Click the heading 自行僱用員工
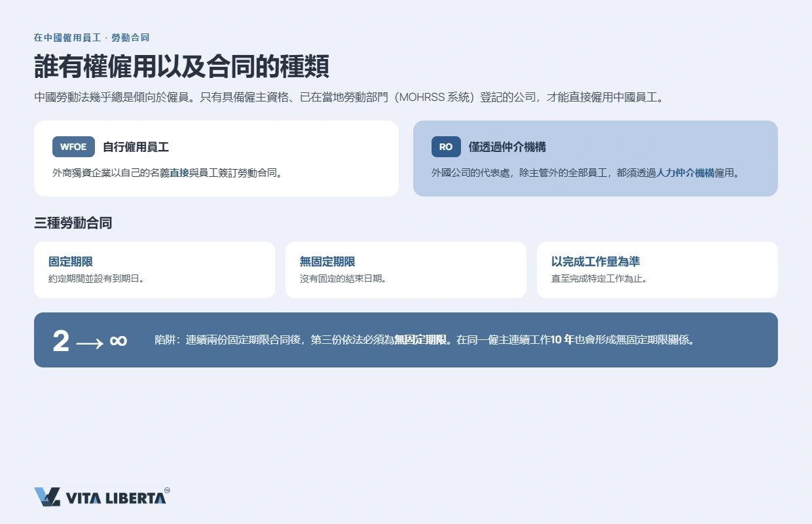Viewport: 812px width, 524px height. [136, 147]
